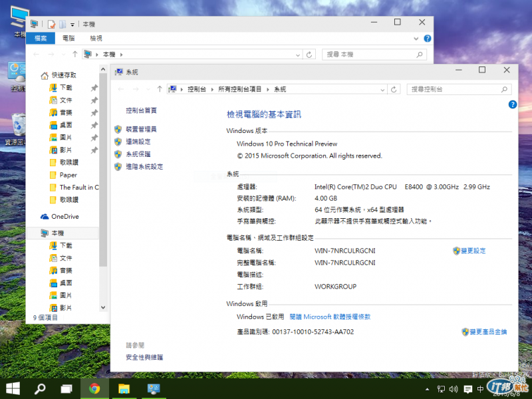This screenshot has height=399, width=532.
Task: Click help icon in System window
Action: coord(512,104)
